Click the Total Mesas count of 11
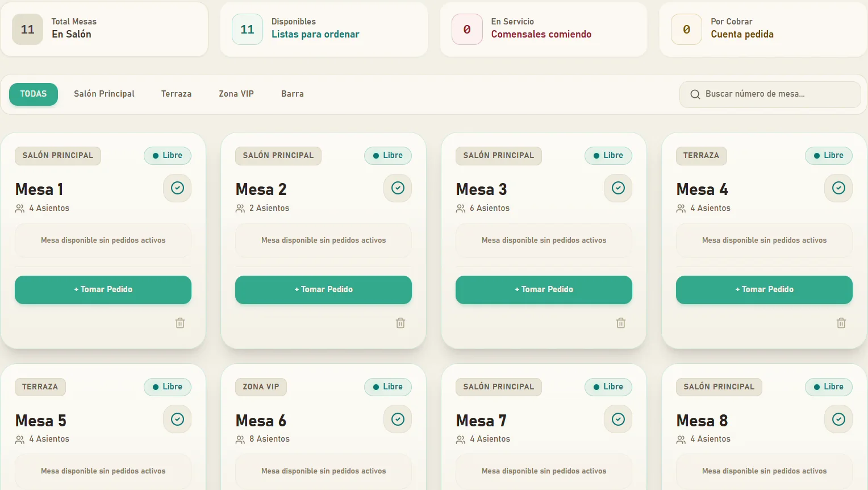868x490 pixels. tap(28, 30)
